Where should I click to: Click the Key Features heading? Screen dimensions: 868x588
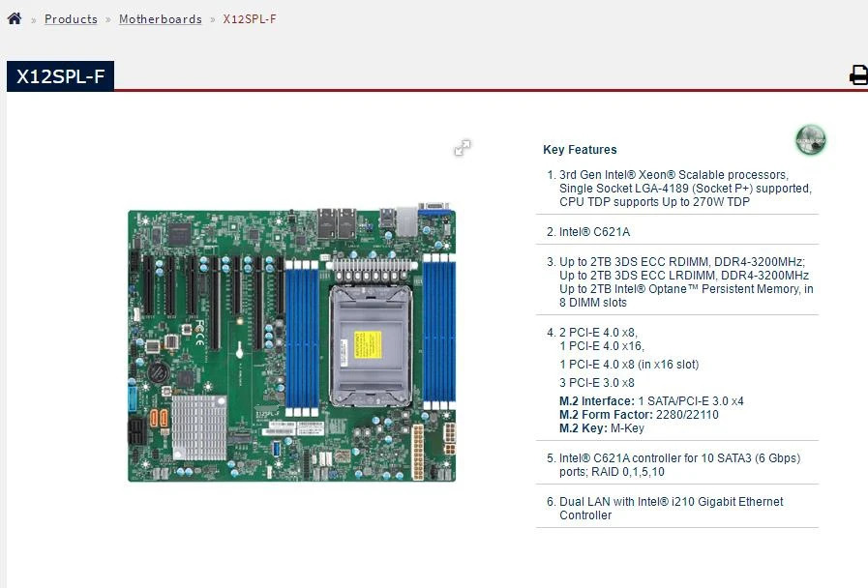coord(580,149)
